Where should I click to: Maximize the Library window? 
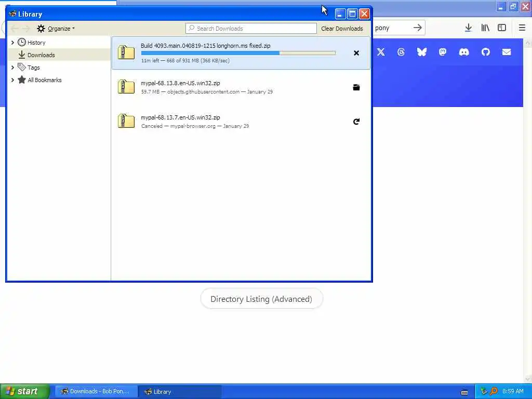(x=352, y=14)
